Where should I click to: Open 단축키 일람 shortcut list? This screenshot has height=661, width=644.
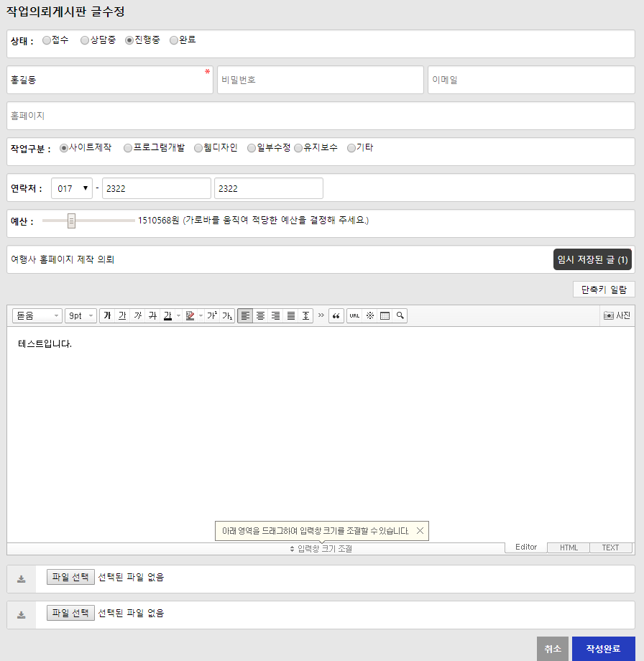click(x=604, y=290)
